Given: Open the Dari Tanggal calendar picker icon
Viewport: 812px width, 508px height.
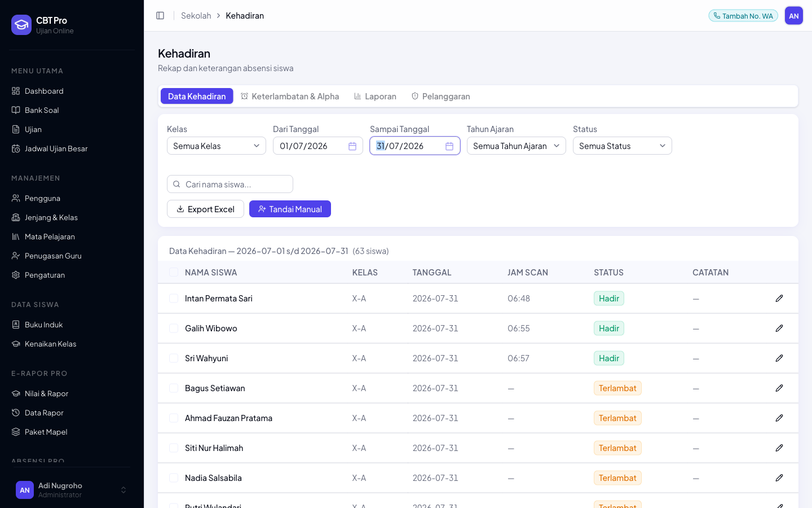Looking at the screenshot, I should pos(352,146).
